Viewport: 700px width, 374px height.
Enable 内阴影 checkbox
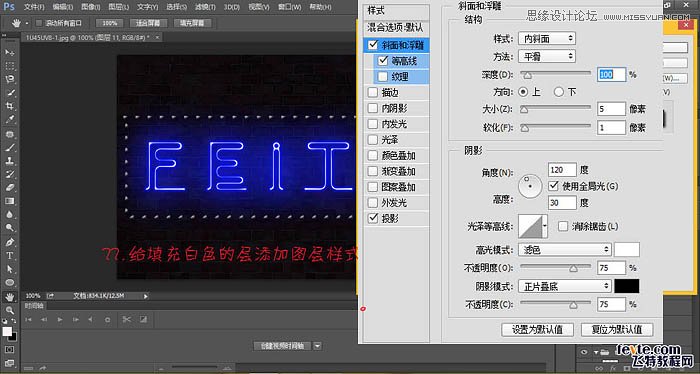coord(373,108)
